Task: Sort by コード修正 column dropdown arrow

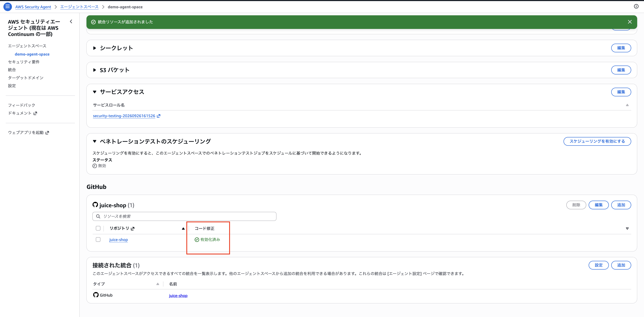Action: pyautogui.click(x=627, y=228)
